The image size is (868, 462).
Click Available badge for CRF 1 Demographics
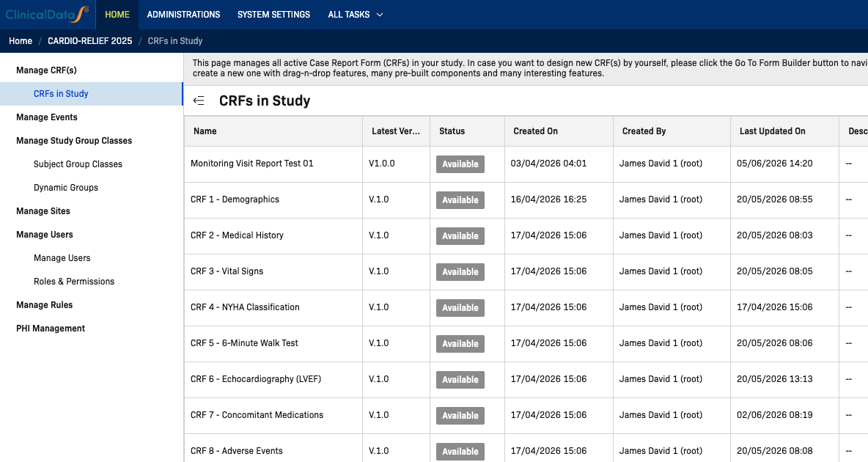pos(460,200)
